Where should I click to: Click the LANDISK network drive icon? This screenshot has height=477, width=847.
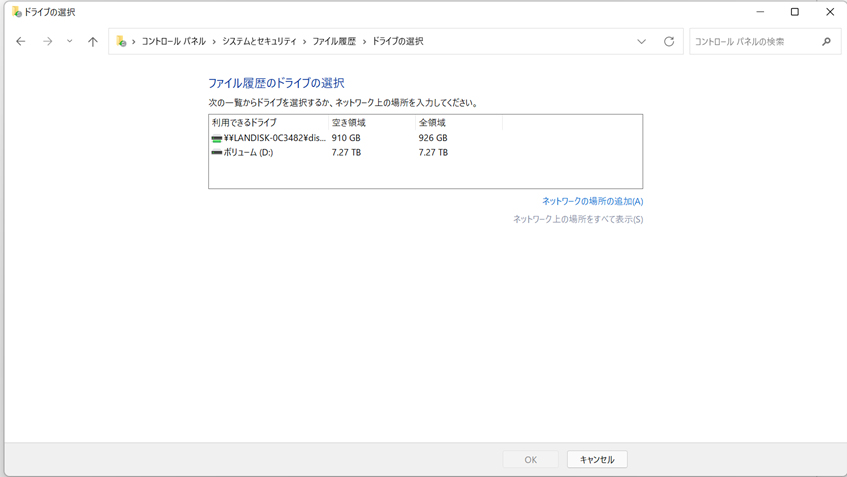pos(217,138)
